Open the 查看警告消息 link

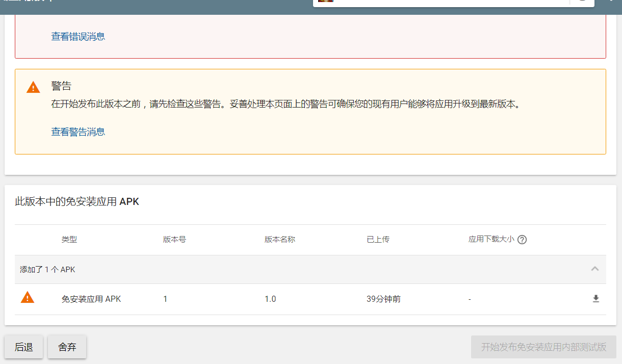(x=78, y=132)
